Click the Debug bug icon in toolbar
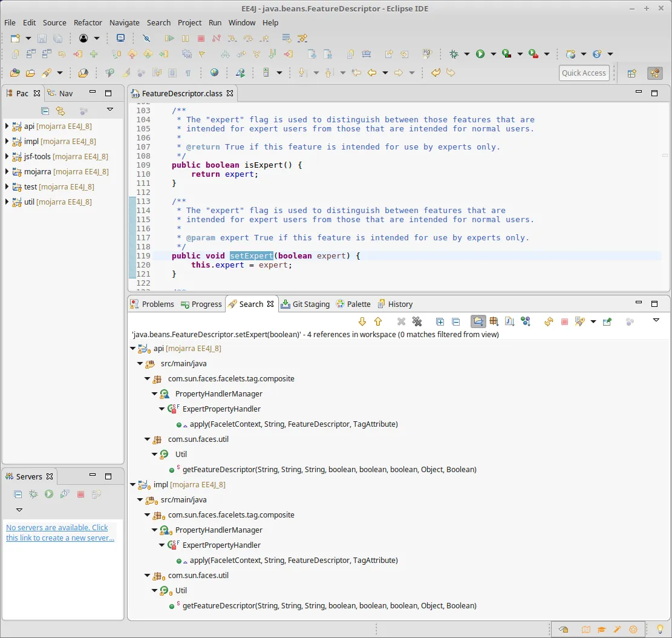The width and height of the screenshot is (672, 638). pos(454,54)
